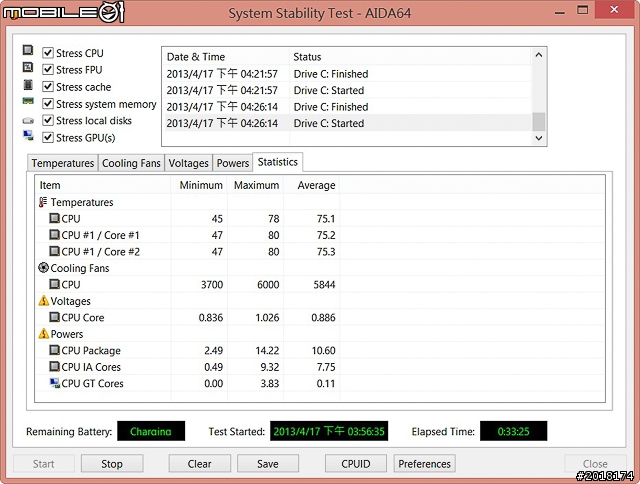This screenshot has height=484, width=640.
Task: Uncheck the Stress cache checkbox
Action: tap(48, 87)
